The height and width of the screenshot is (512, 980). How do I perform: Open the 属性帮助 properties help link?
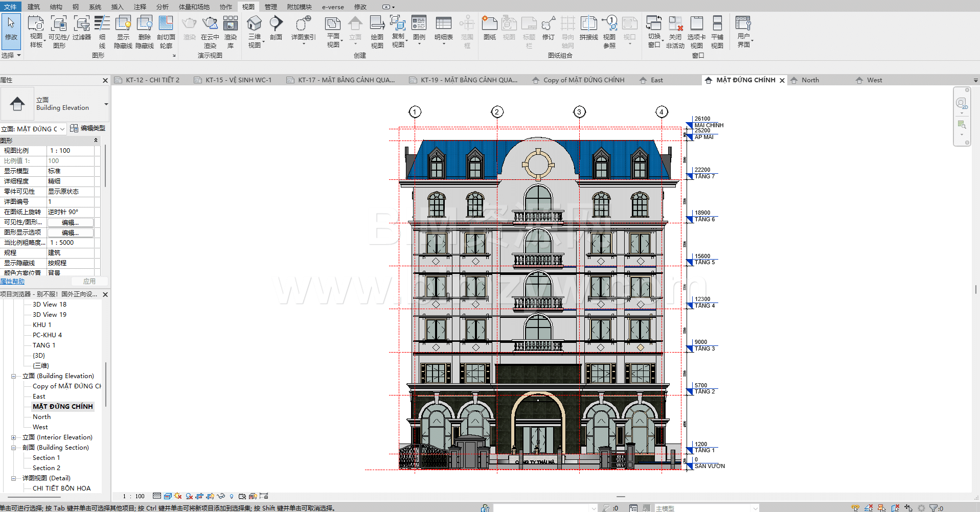[x=12, y=282]
